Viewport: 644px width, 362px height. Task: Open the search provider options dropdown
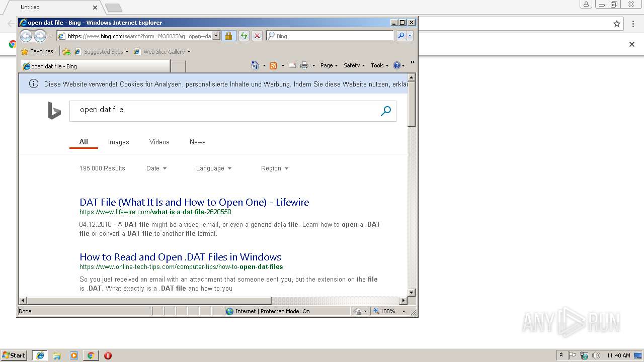410,36
